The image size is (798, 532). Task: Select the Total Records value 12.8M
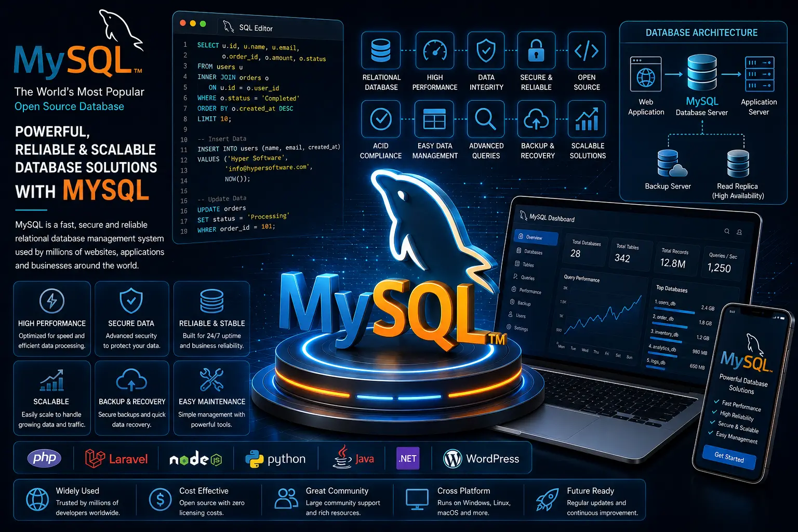coord(673,263)
